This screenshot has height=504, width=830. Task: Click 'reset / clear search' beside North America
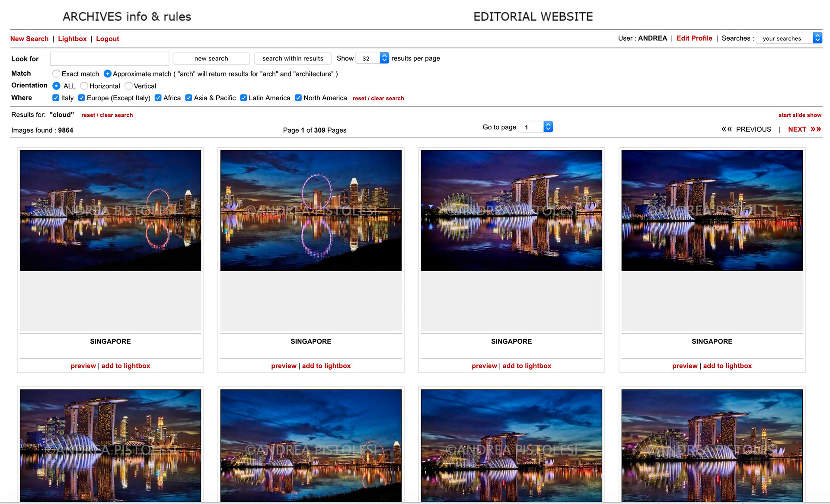click(378, 98)
